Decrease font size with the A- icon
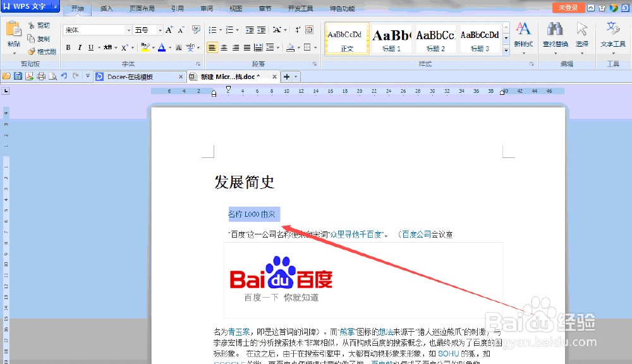 (x=181, y=30)
